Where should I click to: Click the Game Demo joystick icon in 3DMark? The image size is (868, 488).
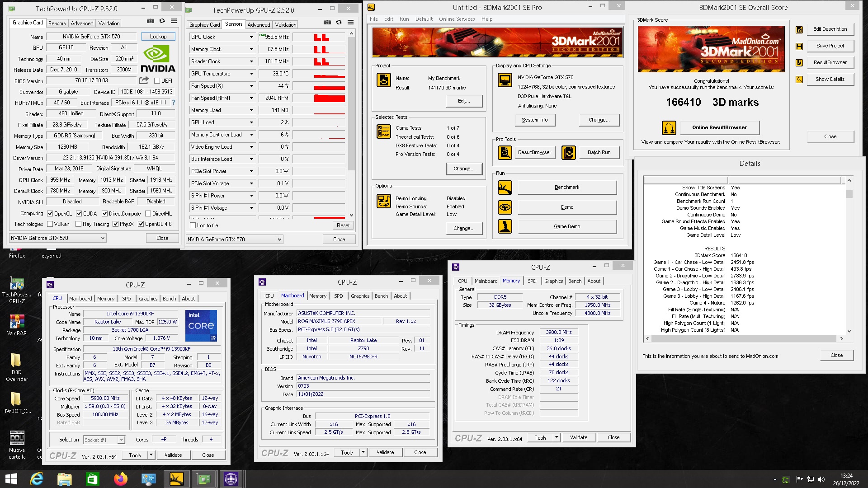(505, 226)
